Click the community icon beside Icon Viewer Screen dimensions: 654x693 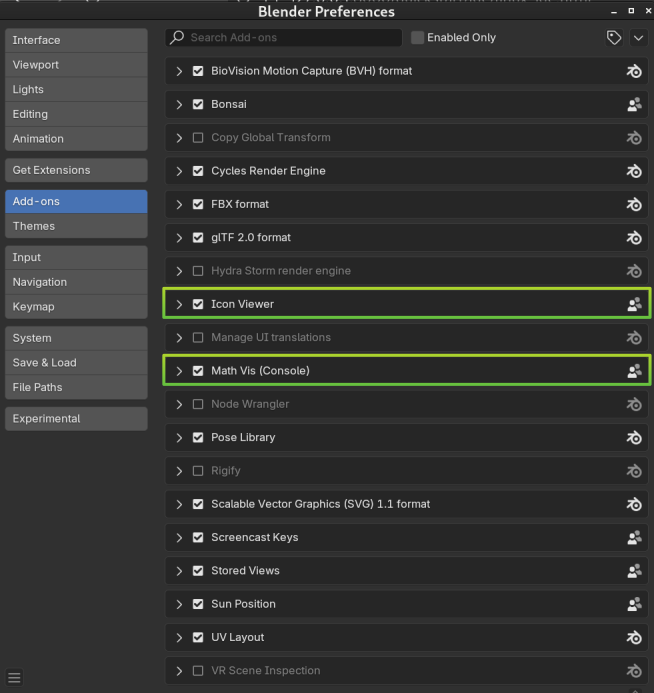pos(634,304)
